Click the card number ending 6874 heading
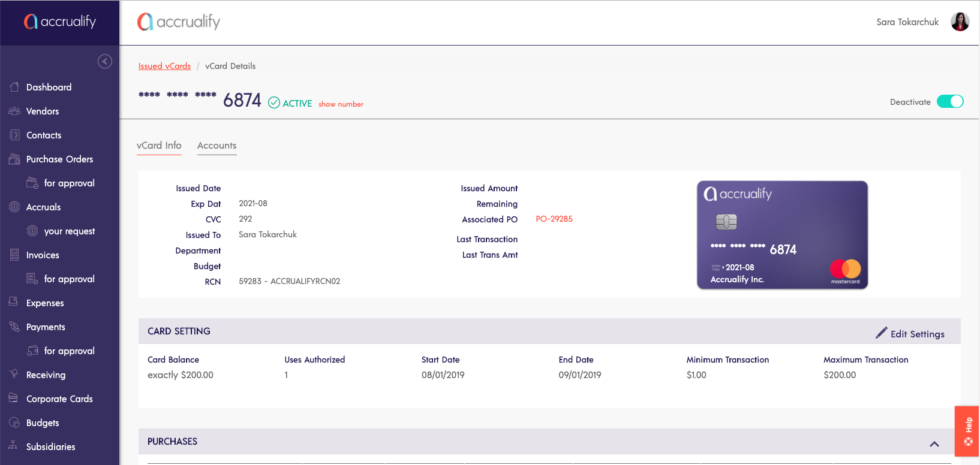 [200, 99]
